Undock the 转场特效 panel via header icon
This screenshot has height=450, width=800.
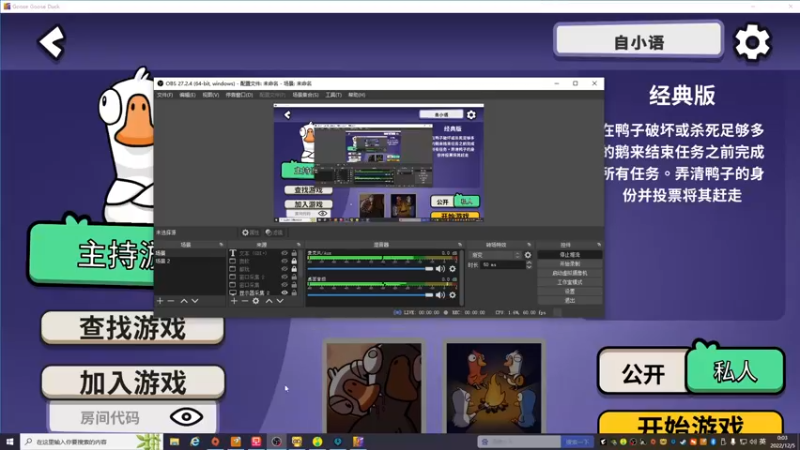point(529,245)
